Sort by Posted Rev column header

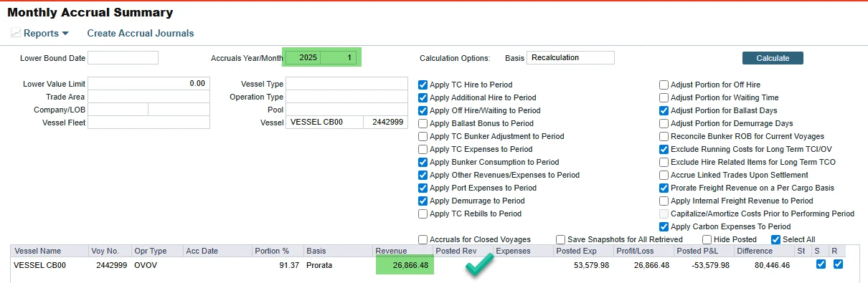(x=463, y=251)
